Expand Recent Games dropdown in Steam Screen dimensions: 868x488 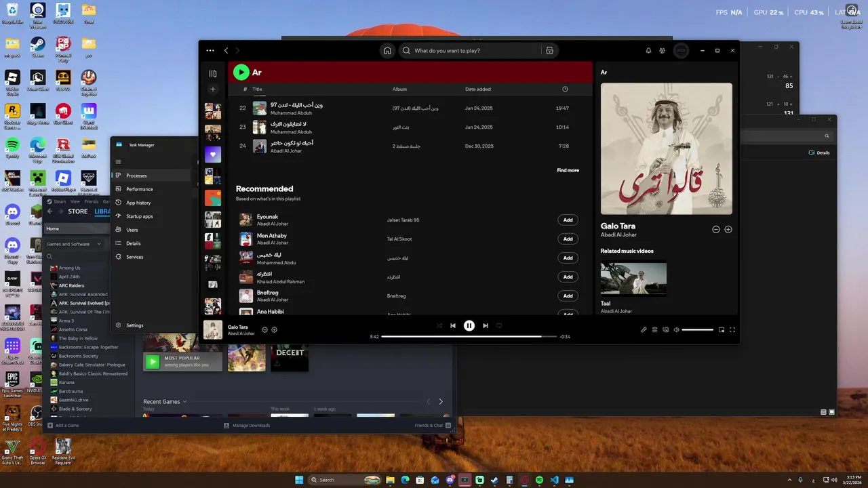165,401
